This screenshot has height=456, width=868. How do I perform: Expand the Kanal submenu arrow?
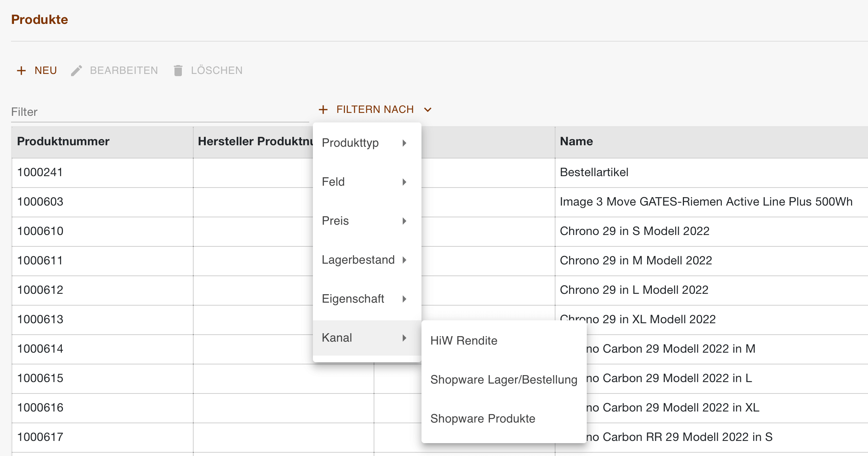(405, 338)
